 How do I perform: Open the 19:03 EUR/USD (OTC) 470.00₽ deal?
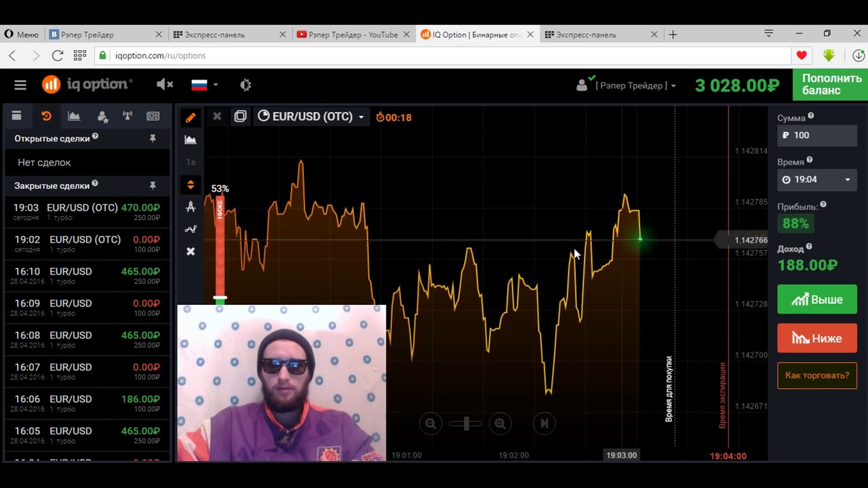point(87,211)
